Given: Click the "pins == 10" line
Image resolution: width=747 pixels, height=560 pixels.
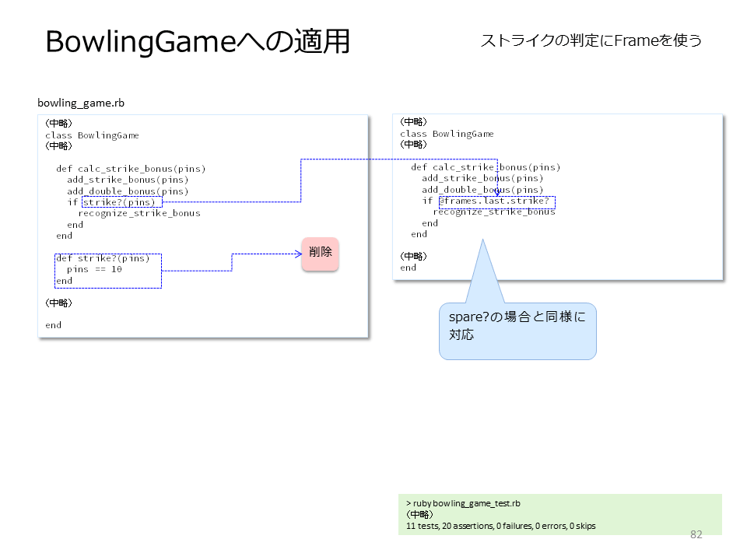Looking at the screenshot, I should [94, 270].
